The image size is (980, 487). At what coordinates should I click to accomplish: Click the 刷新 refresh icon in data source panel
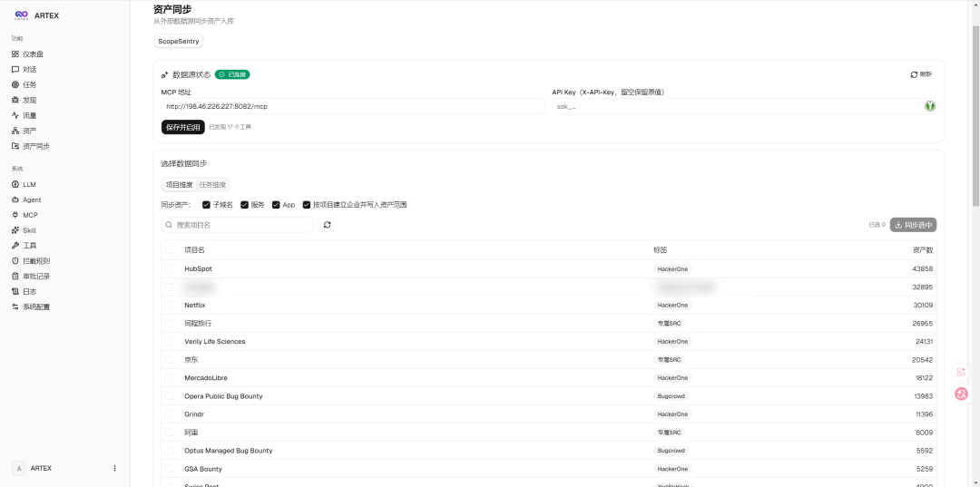[x=914, y=74]
